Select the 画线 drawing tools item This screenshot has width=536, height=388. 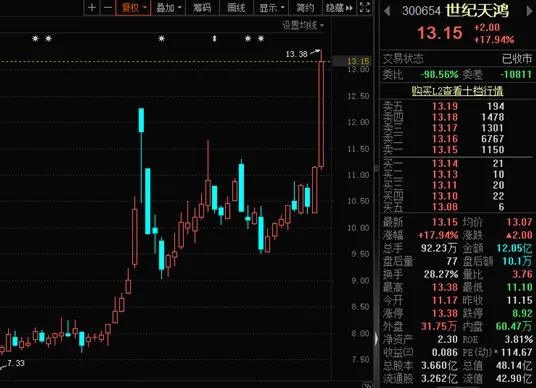point(236,8)
